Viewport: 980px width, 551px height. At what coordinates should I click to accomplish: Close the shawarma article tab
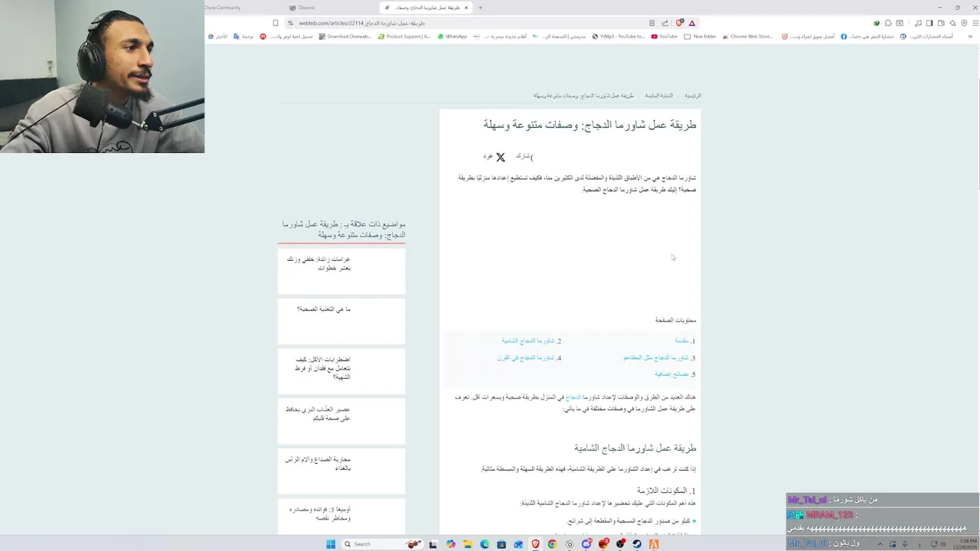point(466,8)
